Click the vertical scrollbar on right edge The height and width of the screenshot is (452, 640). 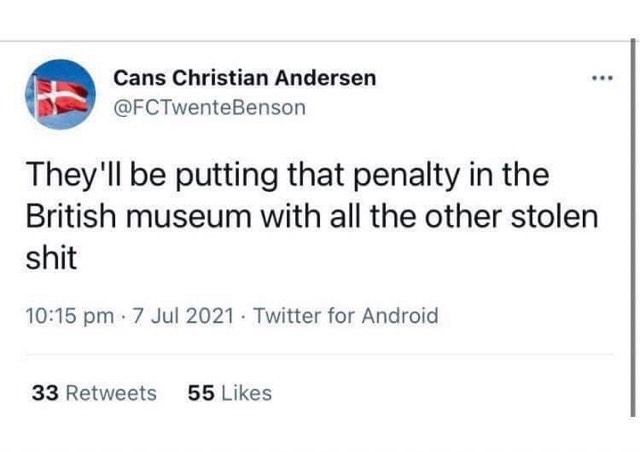[633, 228]
